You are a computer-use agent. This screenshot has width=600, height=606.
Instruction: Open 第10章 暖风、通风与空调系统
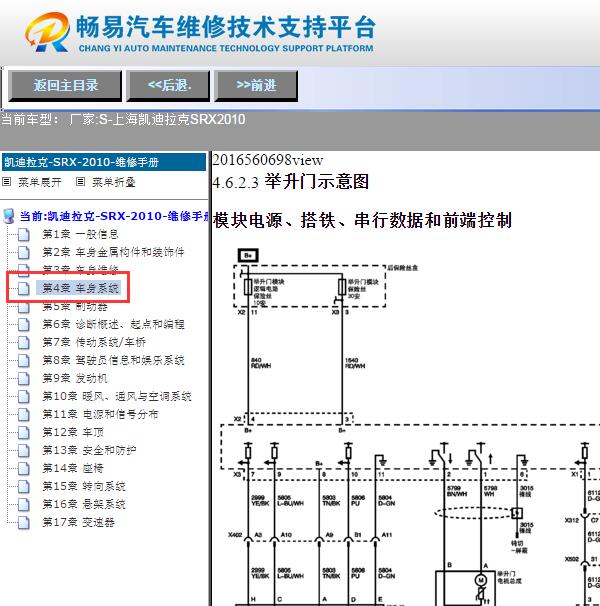tap(117, 396)
